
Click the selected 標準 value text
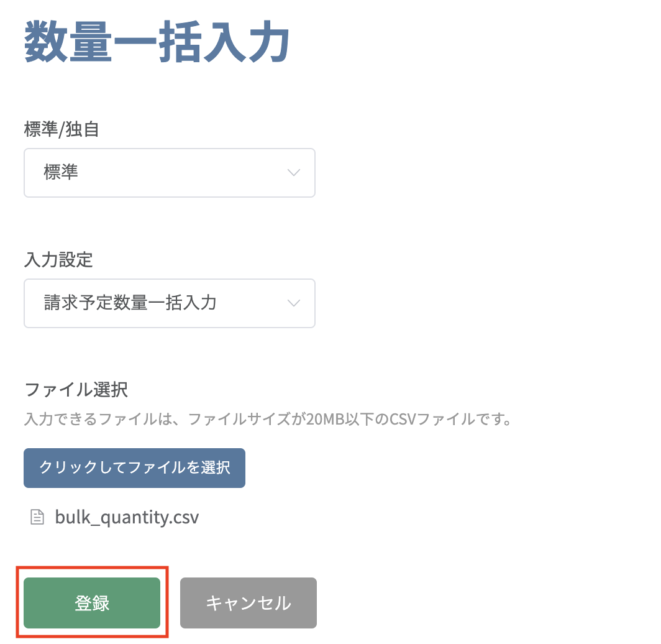61,172
